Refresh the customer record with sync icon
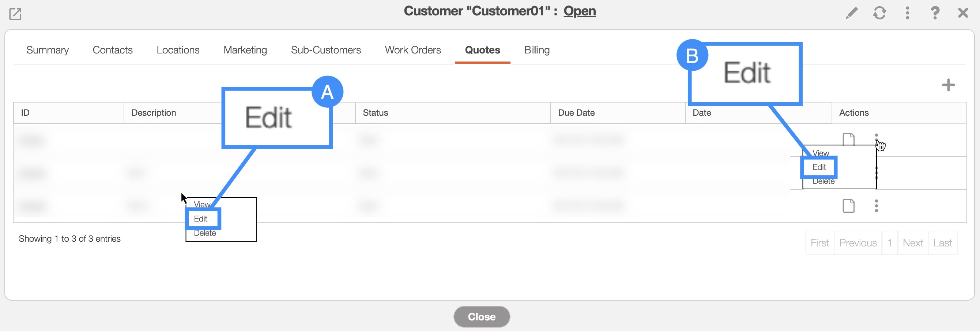This screenshot has height=331, width=980. point(879,13)
